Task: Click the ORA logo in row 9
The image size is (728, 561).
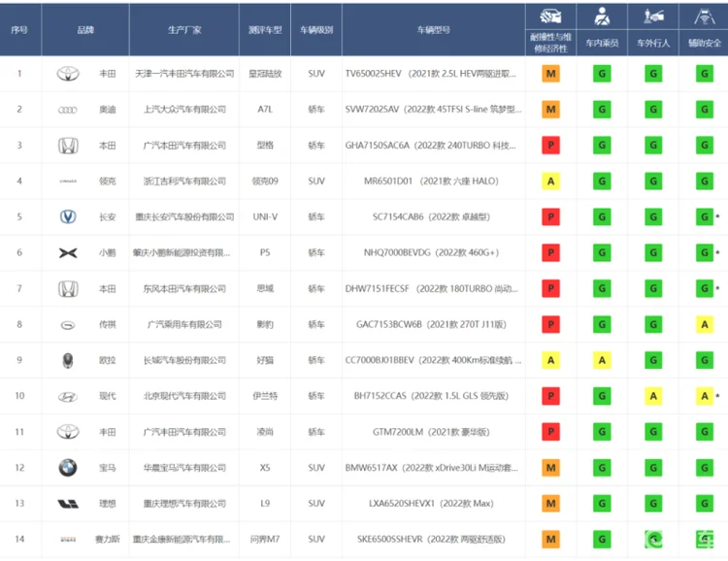Action: (68, 360)
